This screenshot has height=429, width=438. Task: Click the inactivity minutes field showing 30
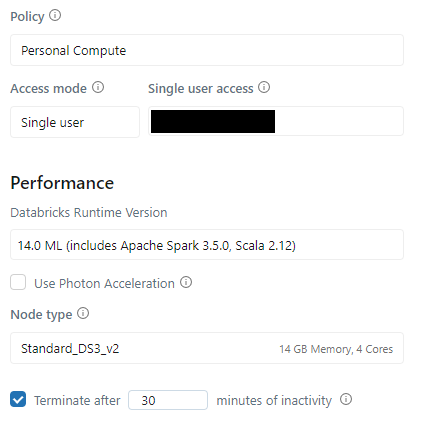point(168,400)
